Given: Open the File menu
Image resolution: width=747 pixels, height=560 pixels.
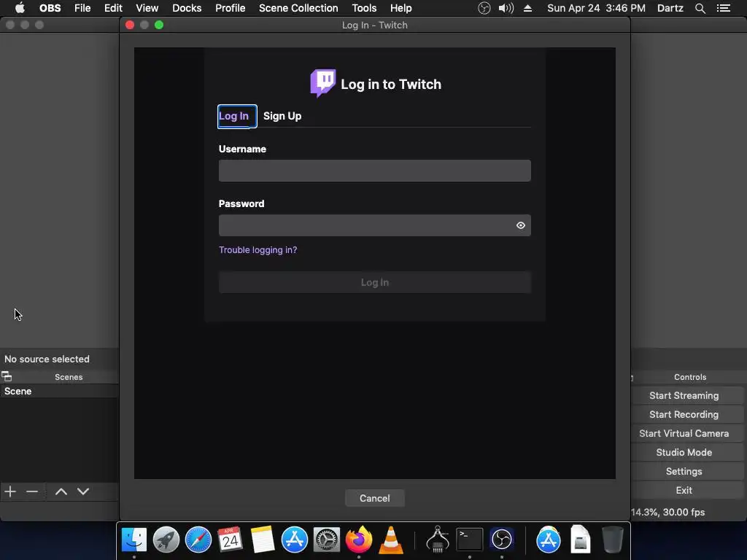Looking at the screenshot, I should click(82, 8).
